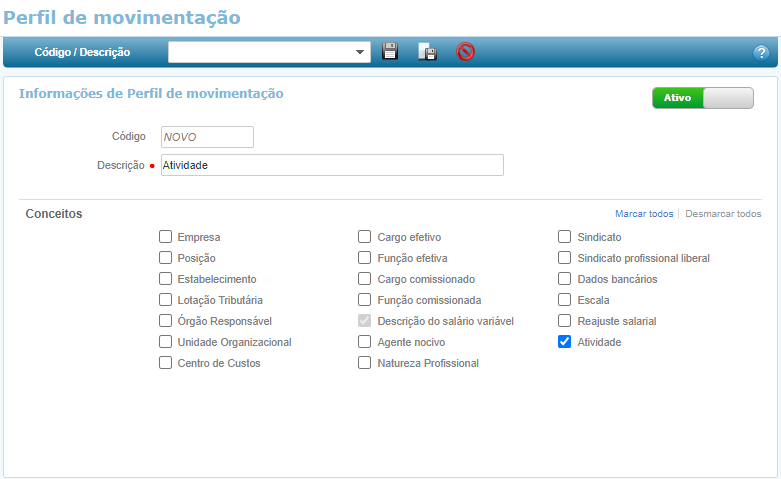Uncheck the Atividade checkbox
Viewport: 781px width, 479px height.
click(x=565, y=342)
